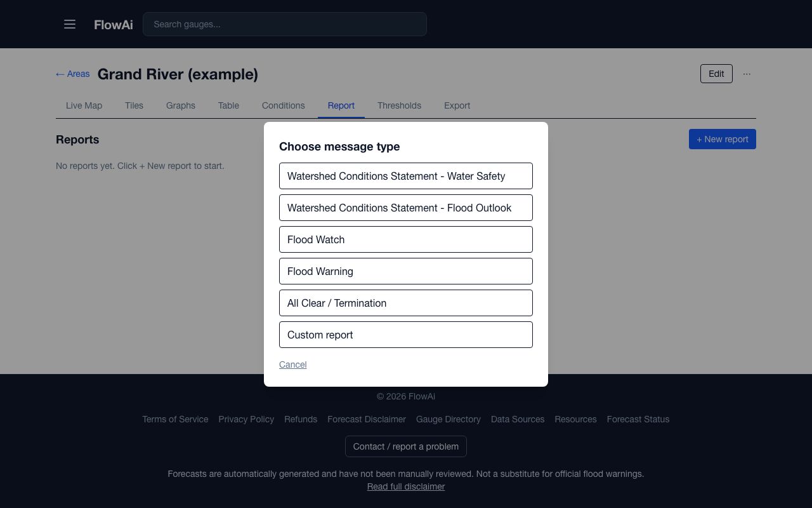The width and height of the screenshot is (812, 508).
Task: Click the + New report button
Action: (723, 139)
